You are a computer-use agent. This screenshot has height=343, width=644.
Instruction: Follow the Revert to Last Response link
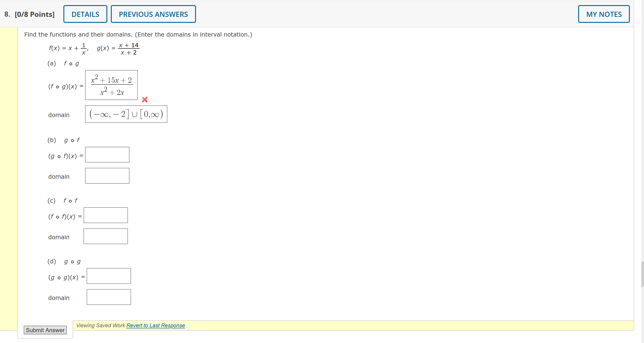(x=155, y=325)
